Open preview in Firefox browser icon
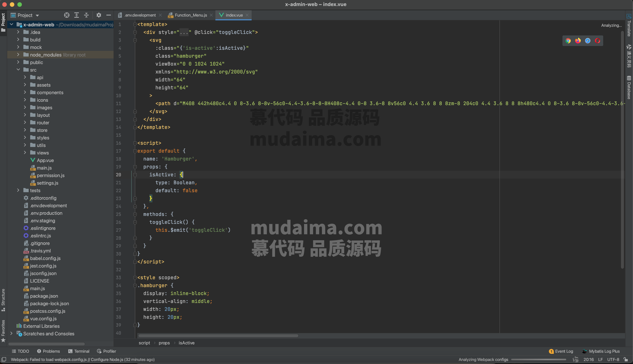The image size is (633, 364). click(x=578, y=41)
